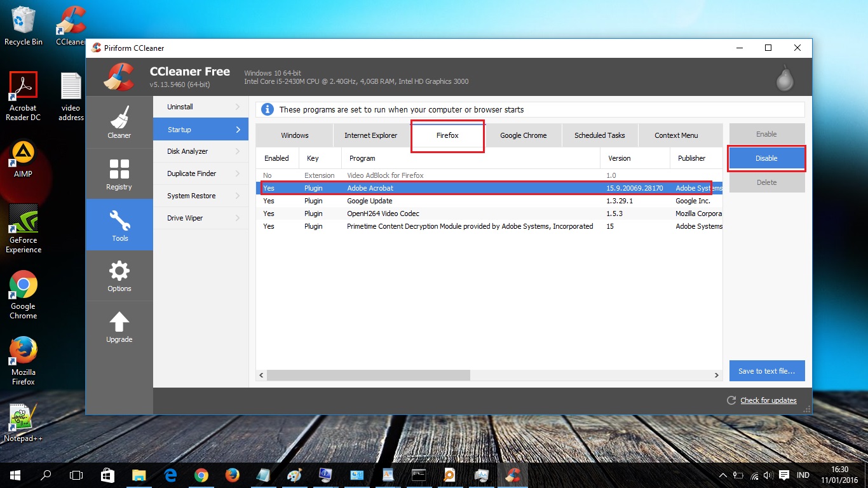The width and height of the screenshot is (868, 488).
Task: Switch to the Scheduled Tasks tab
Action: click(x=600, y=135)
